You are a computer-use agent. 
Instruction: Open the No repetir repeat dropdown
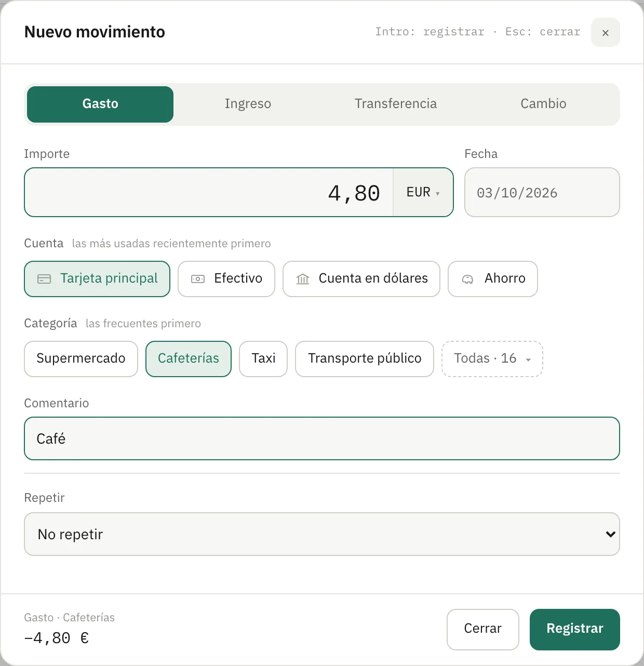322,534
